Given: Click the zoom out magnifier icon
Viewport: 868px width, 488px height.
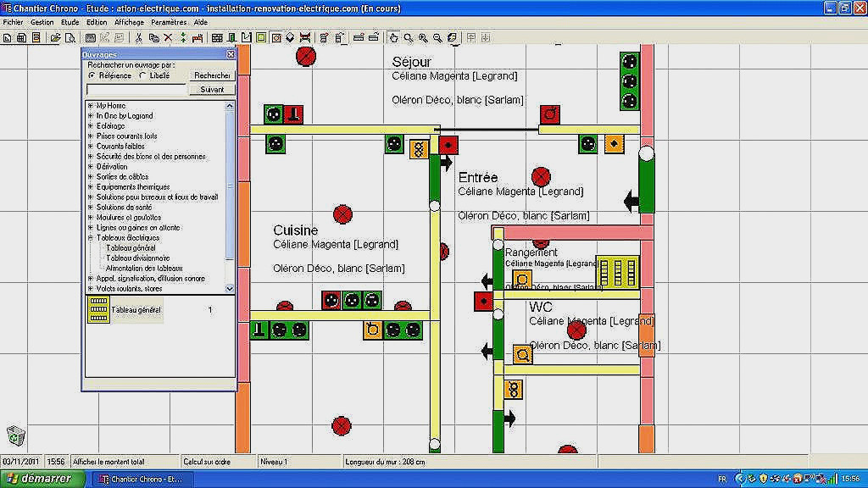Looking at the screenshot, I should [437, 37].
